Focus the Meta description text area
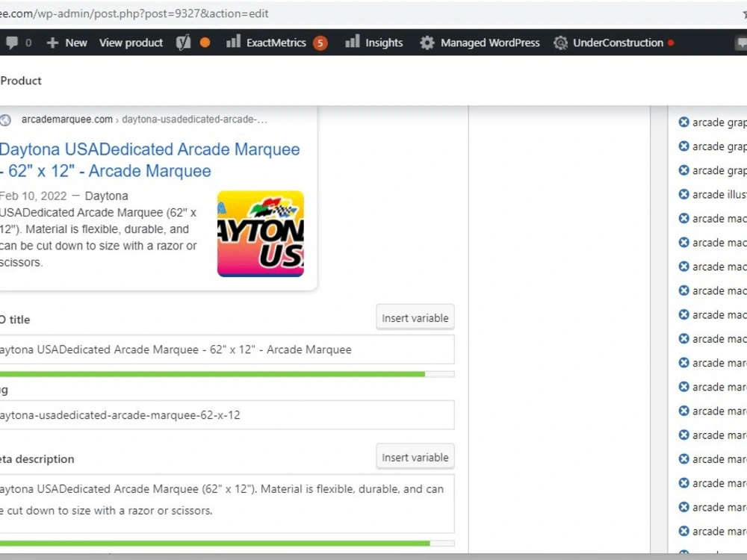Viewport: 747px width, 560px height. pyautogui.click(x=227, y=503)
